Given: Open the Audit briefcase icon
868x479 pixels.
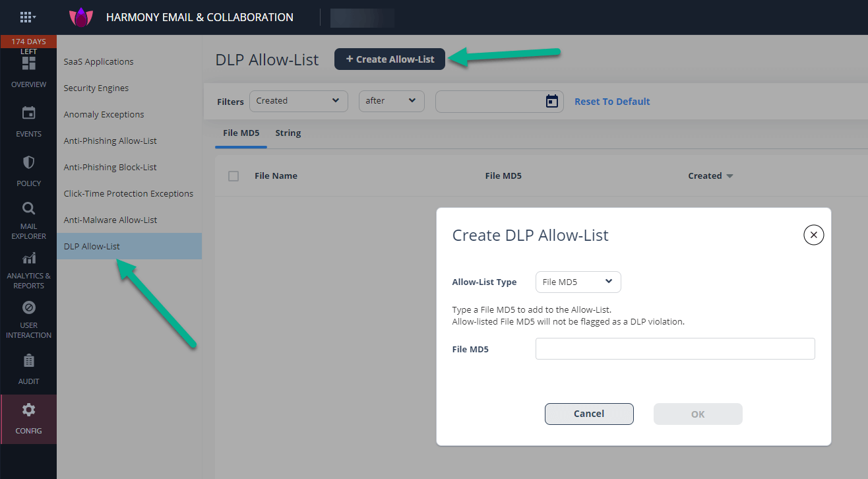Looking at the screenshot, I should click(x=28, y=360).
